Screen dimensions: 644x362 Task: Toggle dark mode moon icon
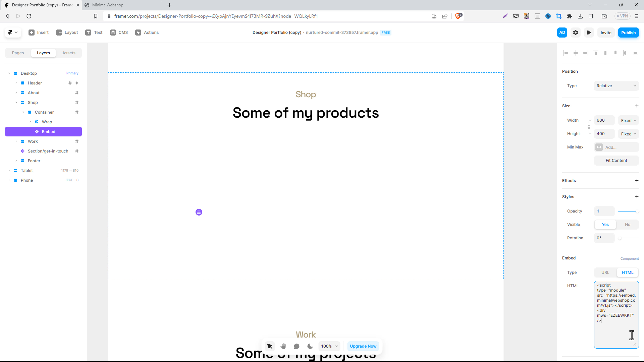(310, 346)
